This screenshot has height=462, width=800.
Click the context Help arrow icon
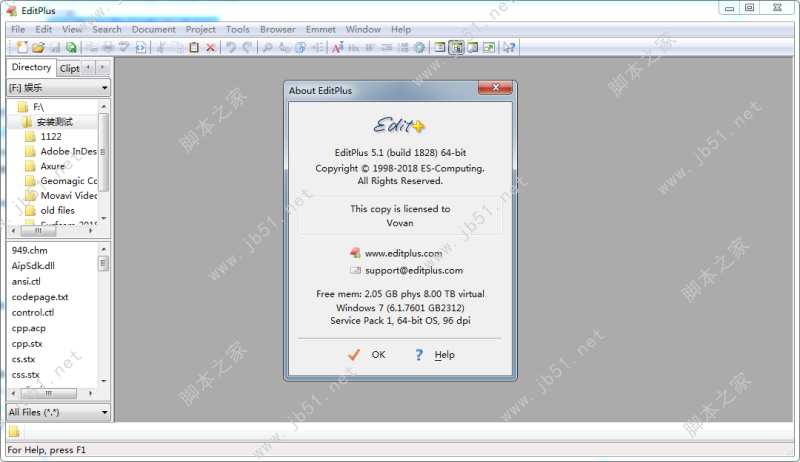tap(509, 47)
